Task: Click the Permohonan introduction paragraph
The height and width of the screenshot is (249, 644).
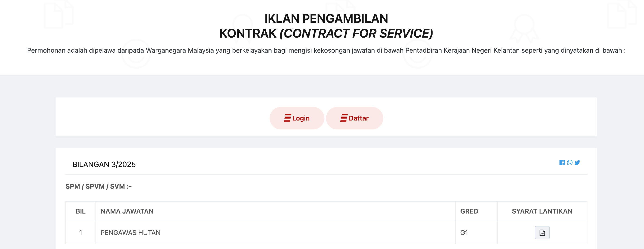Action: click(x=326, y=50)
